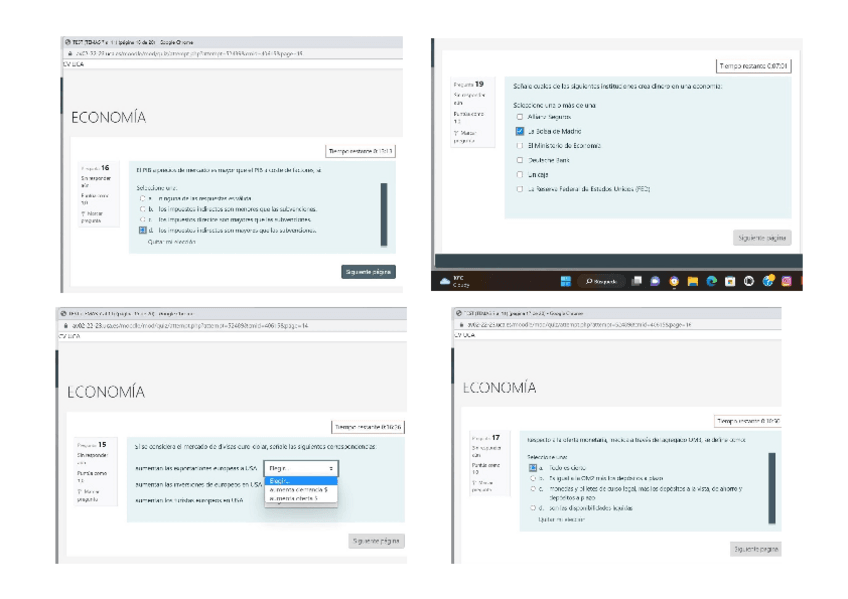Screen dimensions: 848x599
Task: Click the globe favicon in question 17 window's title bar
Action: click(459, 313)
